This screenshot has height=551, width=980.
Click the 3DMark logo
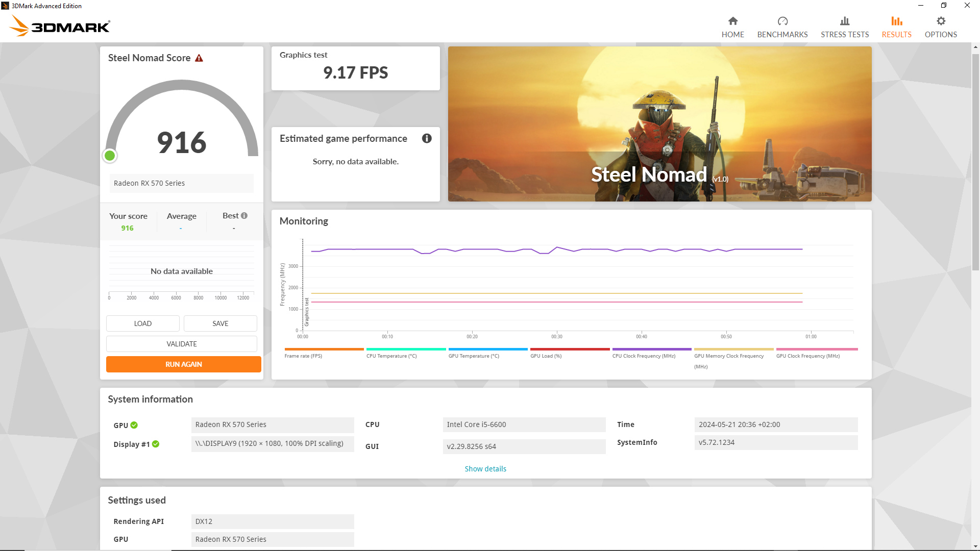click(60, 26)
